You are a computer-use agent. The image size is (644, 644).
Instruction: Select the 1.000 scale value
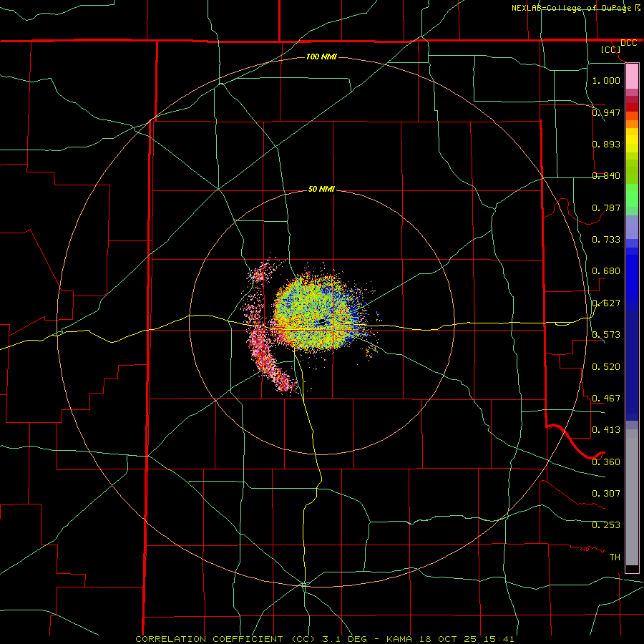pyautogui.click(x=606, y=80)
